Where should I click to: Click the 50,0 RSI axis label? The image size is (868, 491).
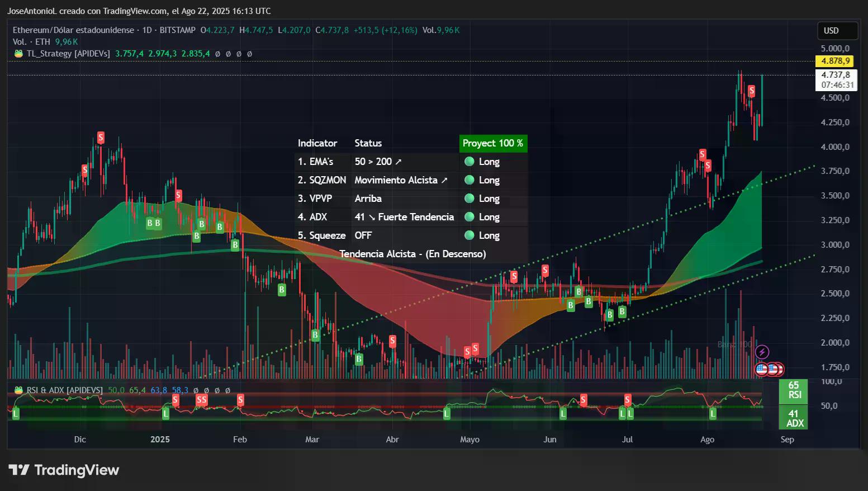click(829, 406)
